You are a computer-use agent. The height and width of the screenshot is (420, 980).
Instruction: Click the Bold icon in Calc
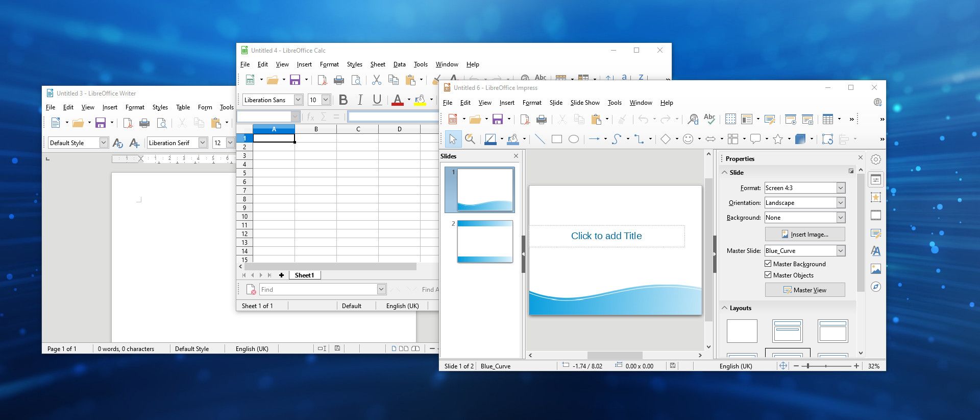pos(343,100)
